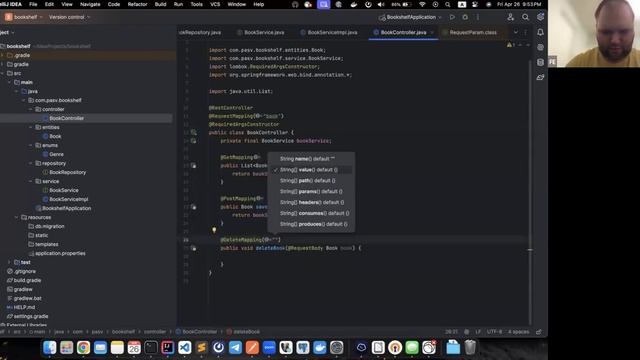The width and height of the screenshot is (640, 360).
Task: Click the macOS Spotlight search icon
Action: click(x=448, y=4)
